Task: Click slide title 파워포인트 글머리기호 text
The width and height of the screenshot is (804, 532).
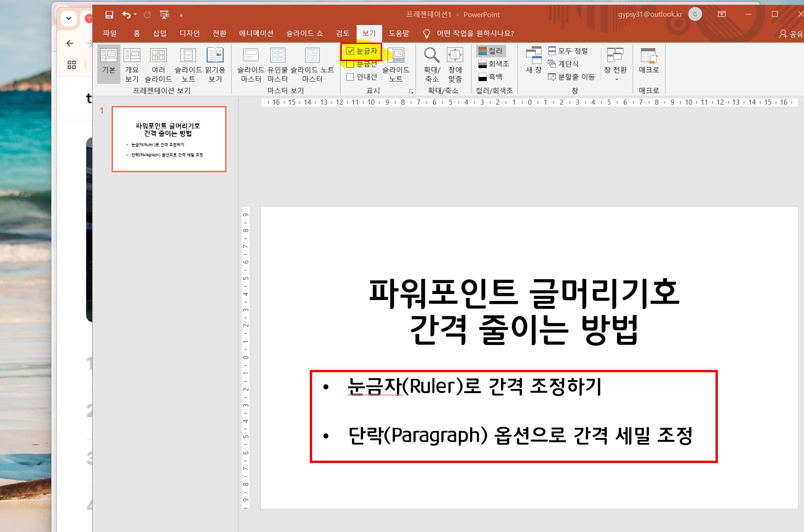Action: coord(524,293)
